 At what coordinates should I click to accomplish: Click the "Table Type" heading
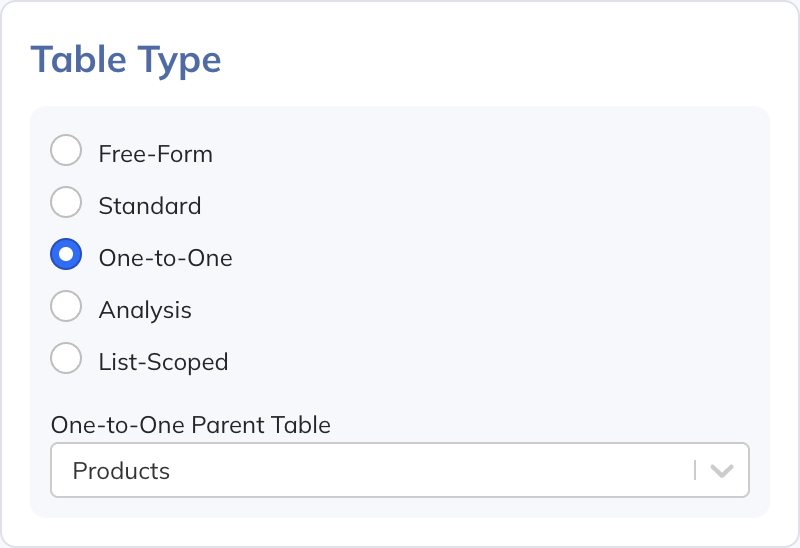click(126, 60)
